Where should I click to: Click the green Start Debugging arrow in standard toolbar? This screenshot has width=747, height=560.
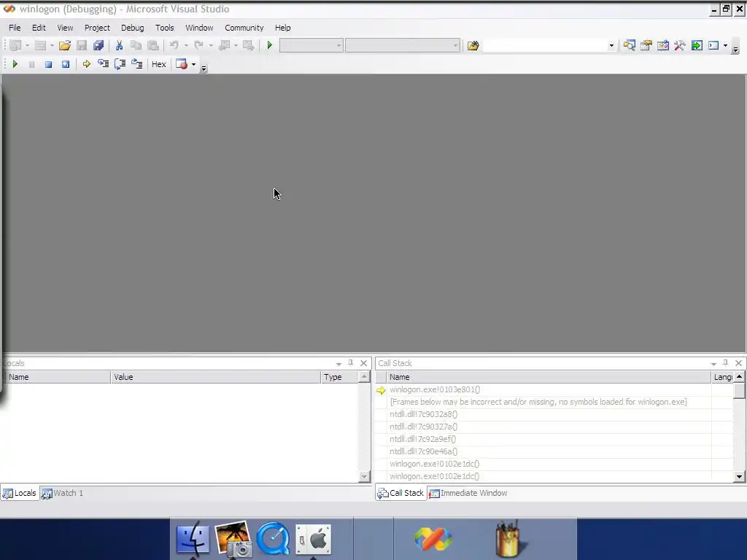pyautogui.click(x=270, y=45)
